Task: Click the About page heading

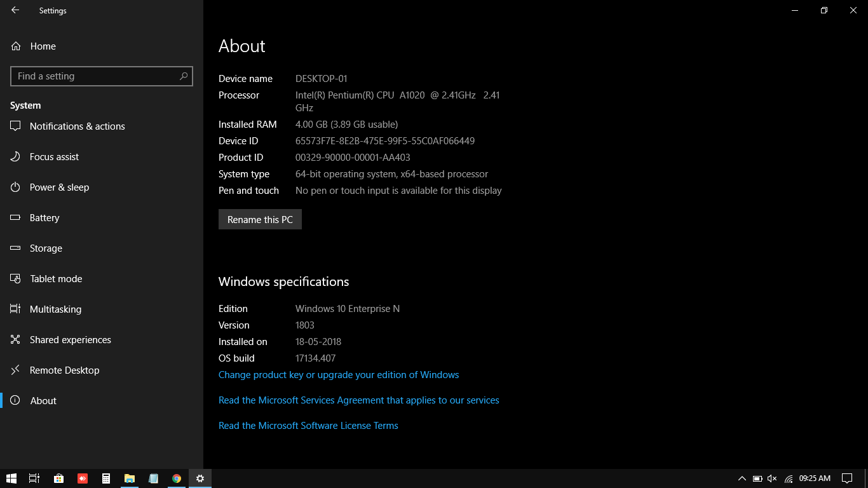Action: click(x=242, y=46)
